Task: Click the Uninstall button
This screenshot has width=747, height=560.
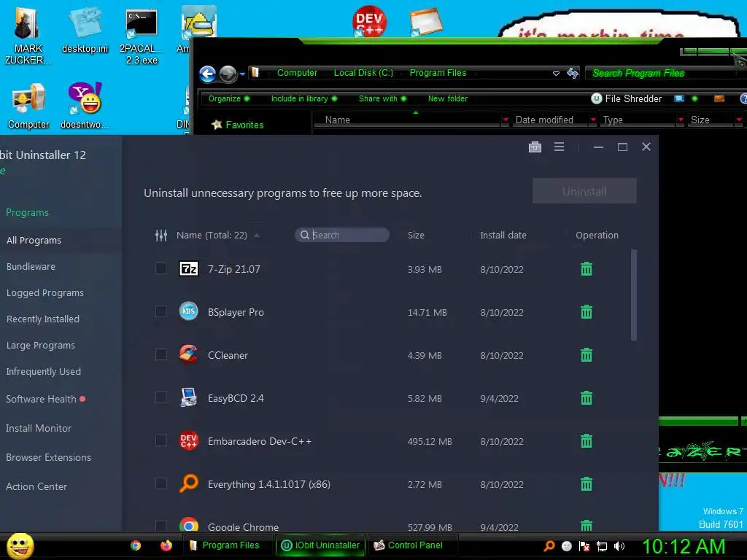Action: coord(584,191)
